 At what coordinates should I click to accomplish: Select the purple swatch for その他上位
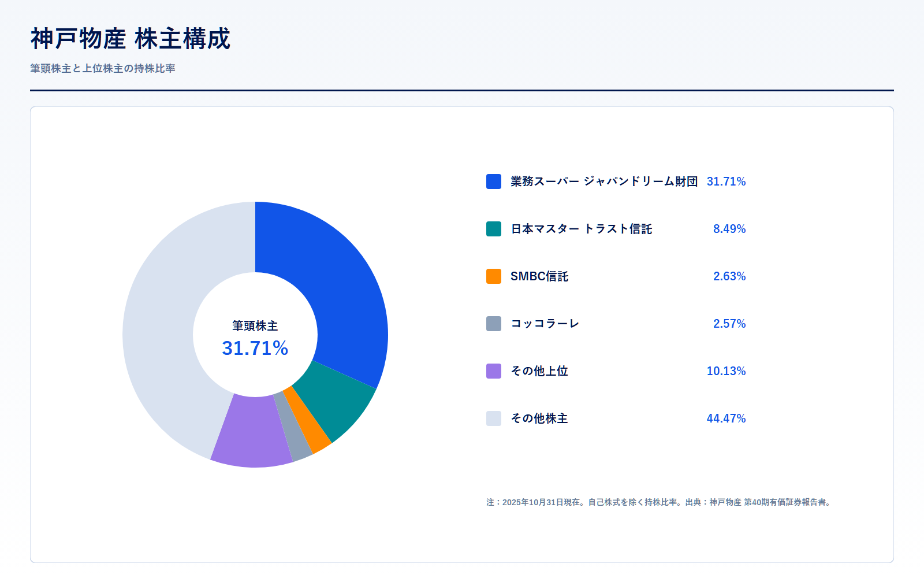click(x=494, y=371)
